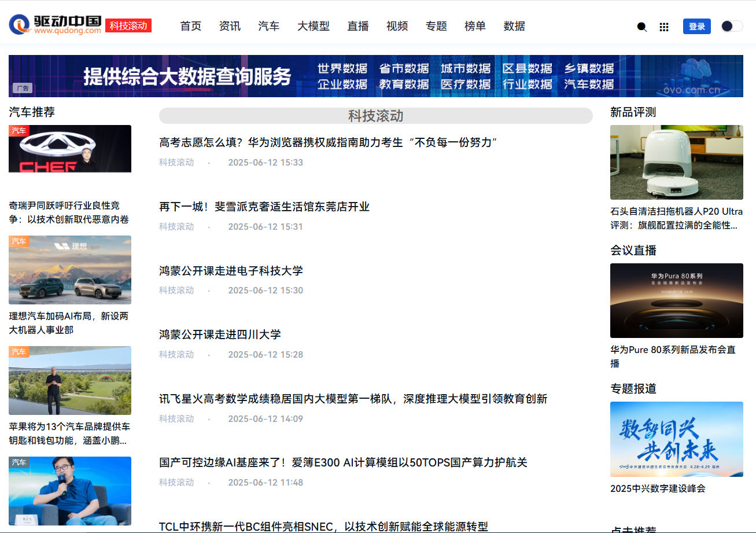Open the 数据 navigation menu
Viewport: 756px width, 533px height.
514,26
